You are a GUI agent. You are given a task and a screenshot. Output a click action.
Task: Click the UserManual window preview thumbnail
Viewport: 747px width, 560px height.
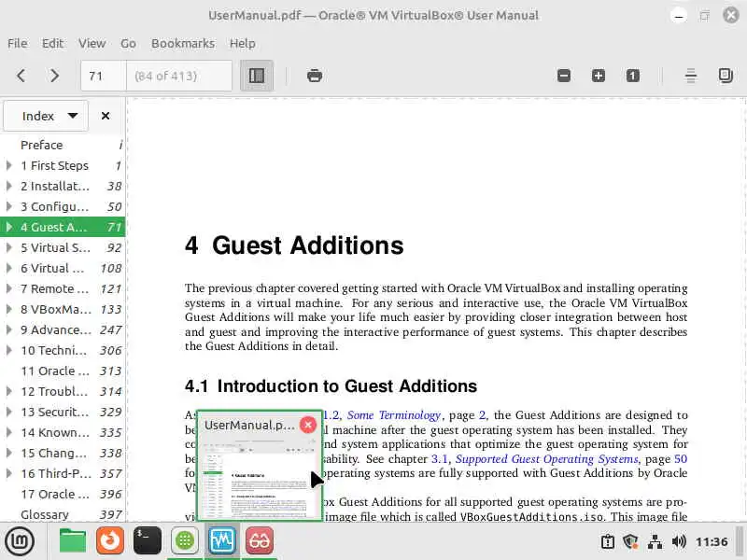tap(260, 479)
